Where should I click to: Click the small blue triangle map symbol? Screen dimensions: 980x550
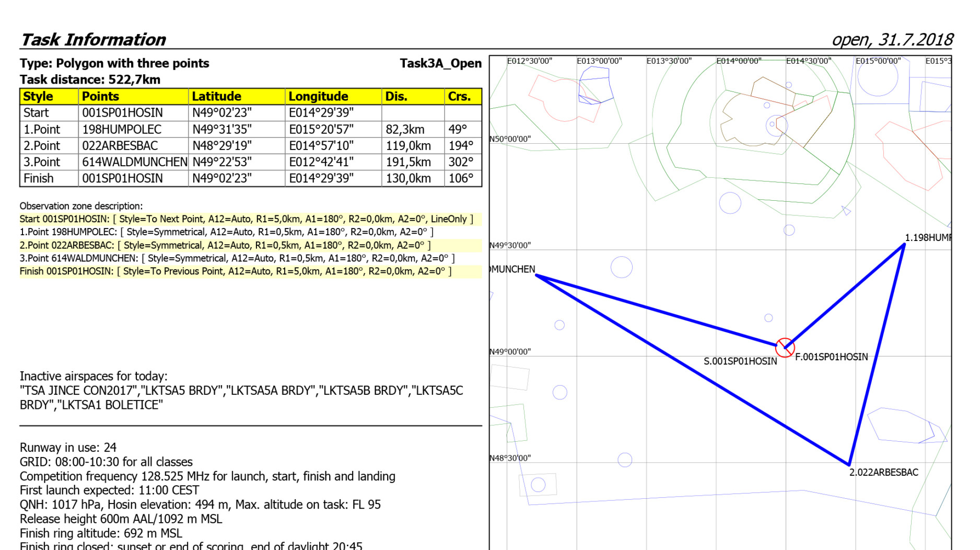846,211
